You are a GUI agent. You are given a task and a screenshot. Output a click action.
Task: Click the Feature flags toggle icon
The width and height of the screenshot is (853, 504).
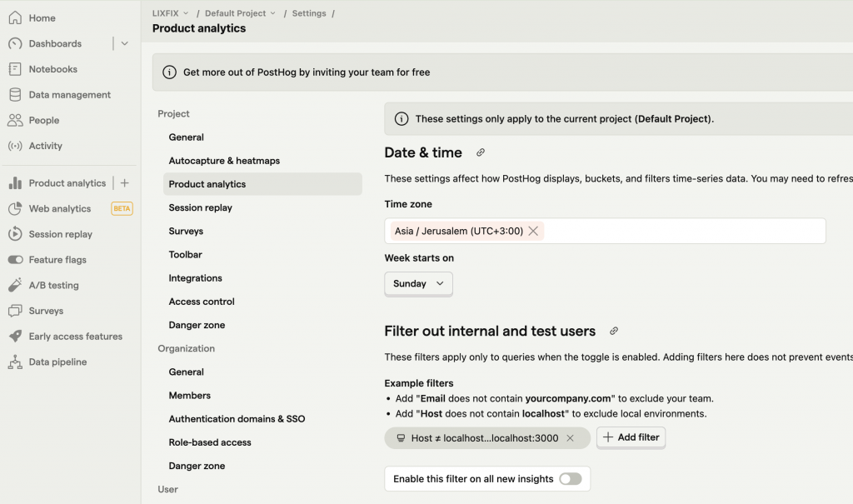coord(15,260)
